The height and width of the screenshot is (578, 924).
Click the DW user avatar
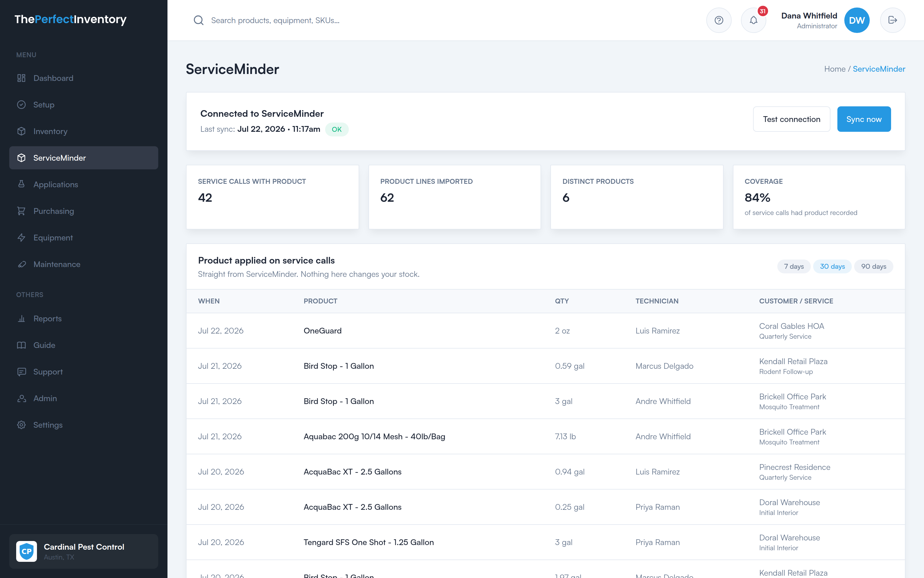[x=857, y=20]
